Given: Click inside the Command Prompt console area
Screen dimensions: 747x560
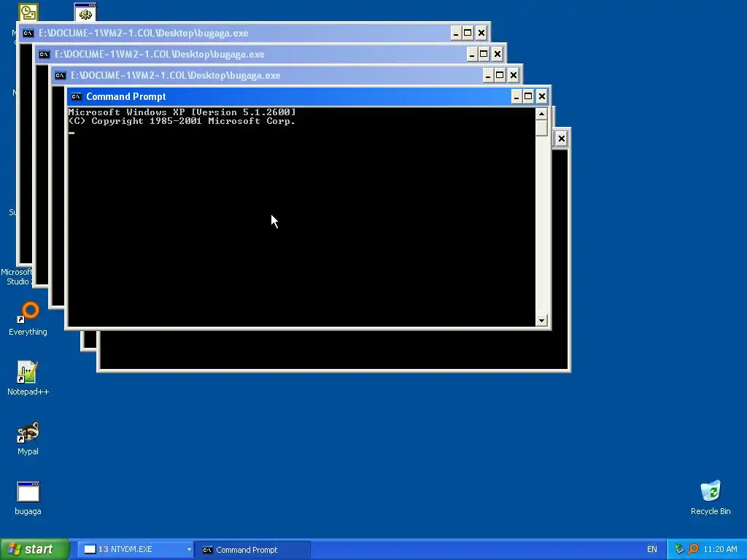Looking at the screenshot, I should [x=301, y=217].
